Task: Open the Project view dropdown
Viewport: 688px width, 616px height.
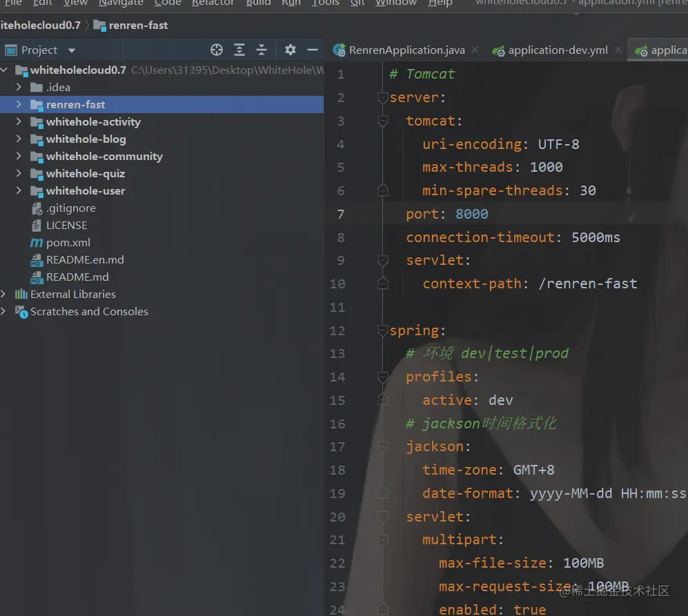Action: [72, 50]
